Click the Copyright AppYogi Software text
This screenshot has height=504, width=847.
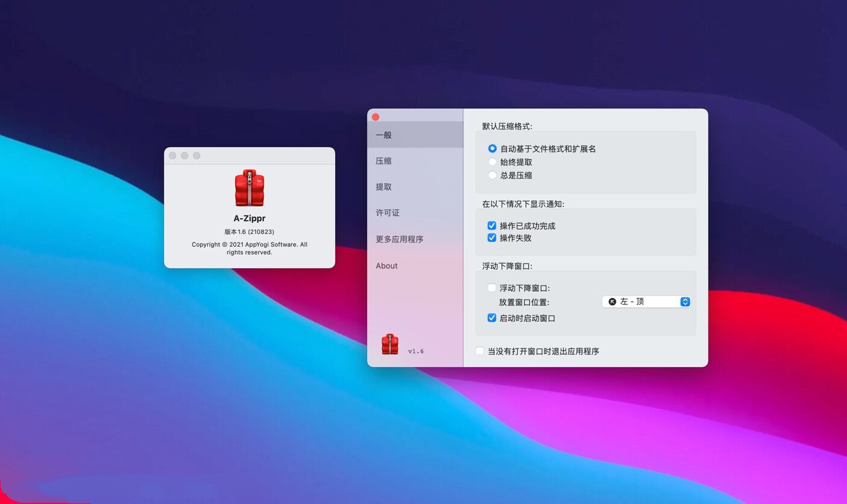(250, 248)
